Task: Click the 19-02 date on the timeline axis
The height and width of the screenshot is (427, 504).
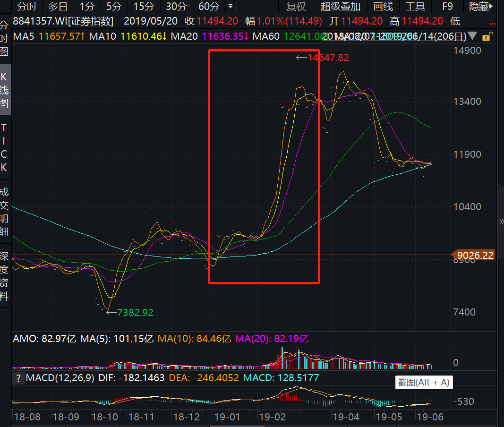Action: pos(272,417)
